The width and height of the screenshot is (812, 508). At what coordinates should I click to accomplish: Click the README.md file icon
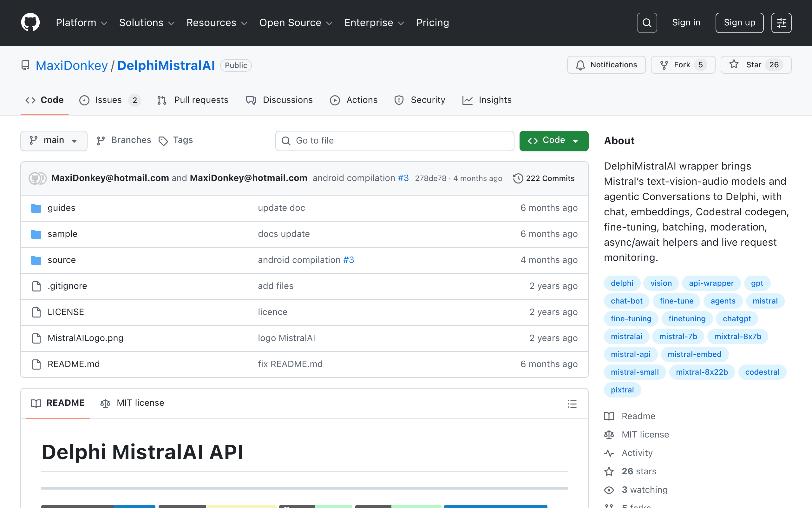[x=36, y=364]
